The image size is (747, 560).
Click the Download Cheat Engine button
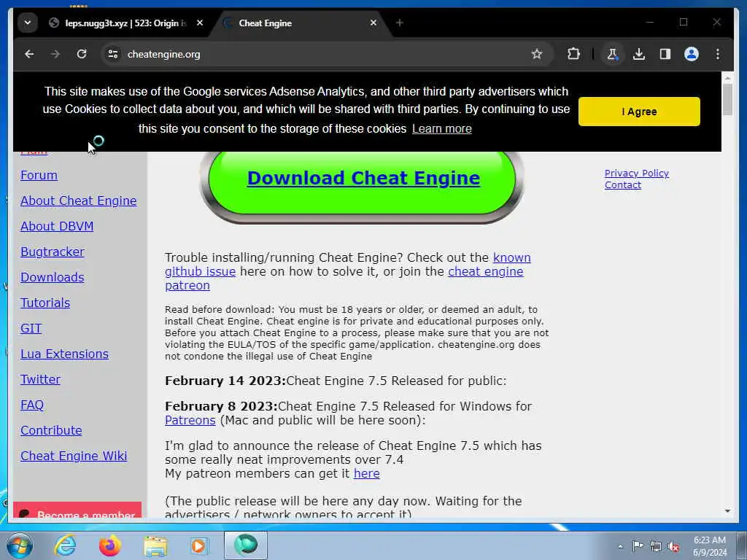(363, 178)
